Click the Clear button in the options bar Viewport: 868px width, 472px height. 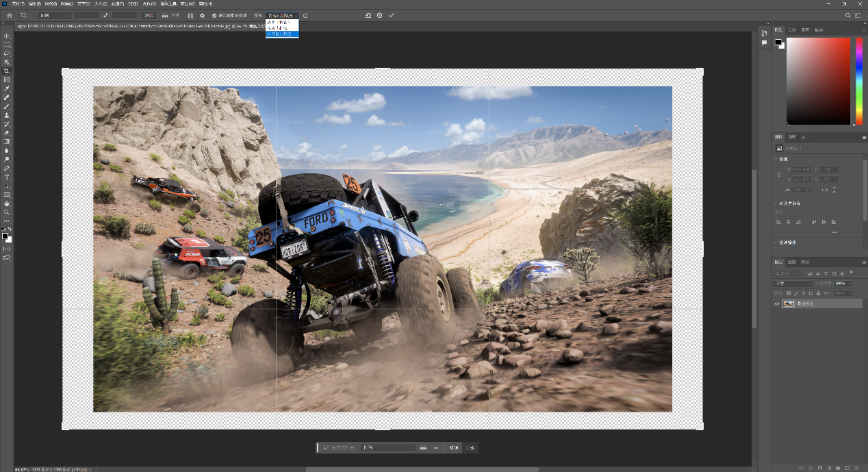149,15
